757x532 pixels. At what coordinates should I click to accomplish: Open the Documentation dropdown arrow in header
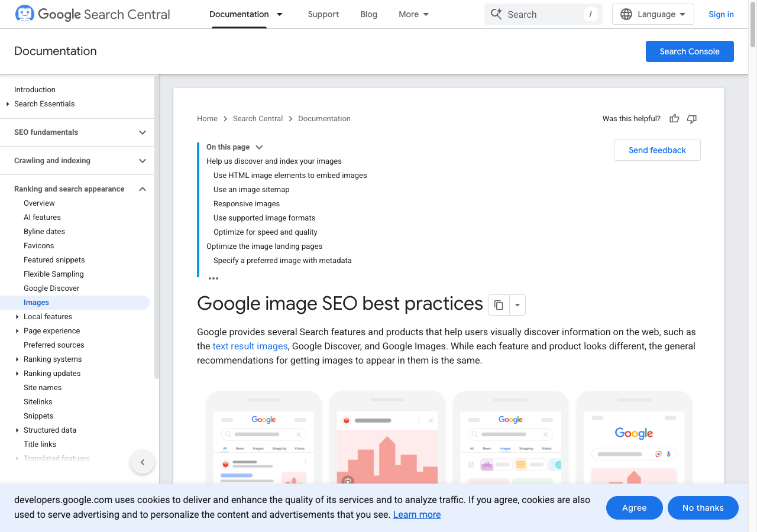pos(280,14)
